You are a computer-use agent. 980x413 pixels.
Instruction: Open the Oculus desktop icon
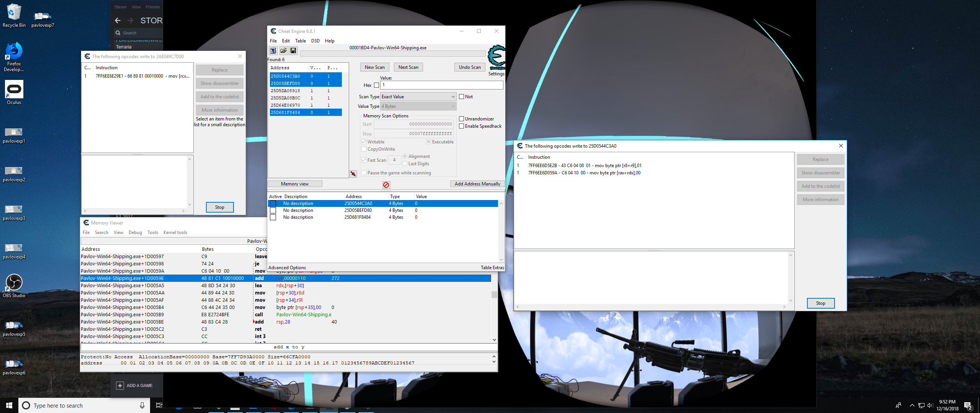pos(14,93)
